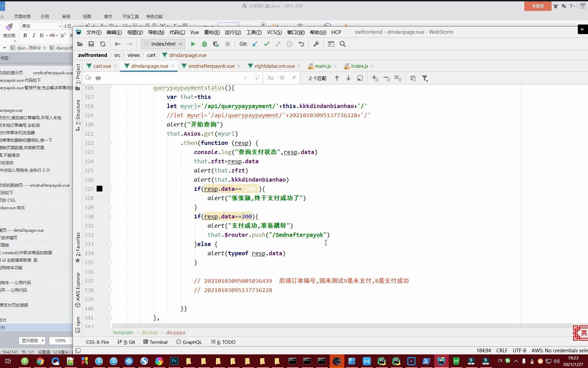Toggle bold formatting in WPS toolbar
Screen dimensions: 588x368
click(25, 35)
